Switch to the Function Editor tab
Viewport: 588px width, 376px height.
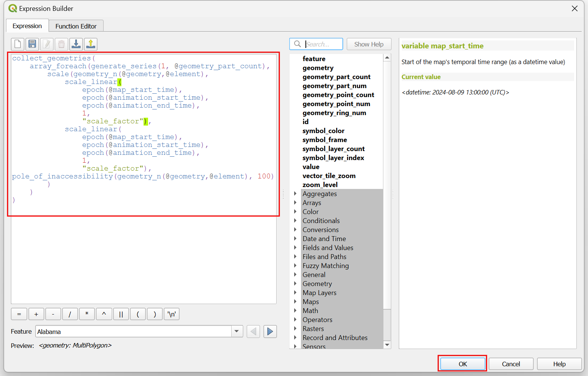[76, 26]
